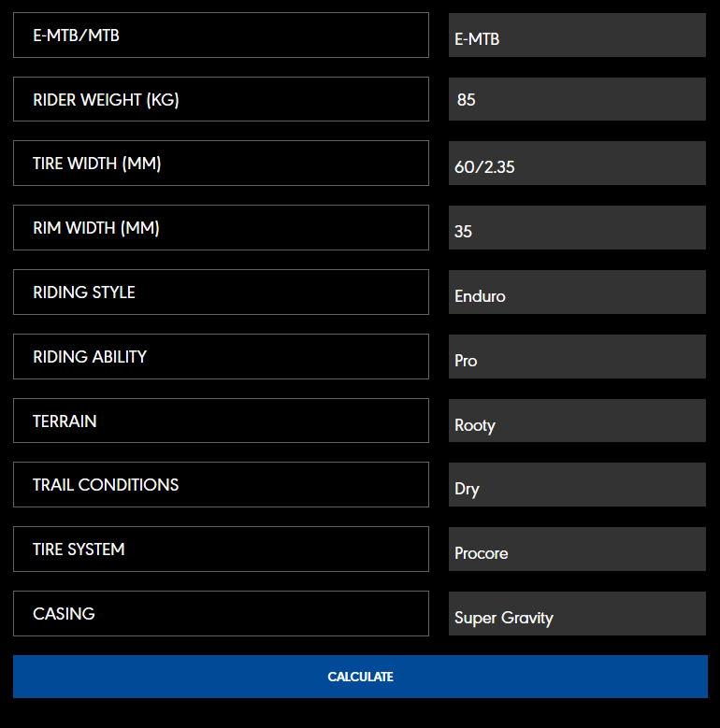
Task: Click the Riding Ability label box
Action: click(x=221, y=357)
